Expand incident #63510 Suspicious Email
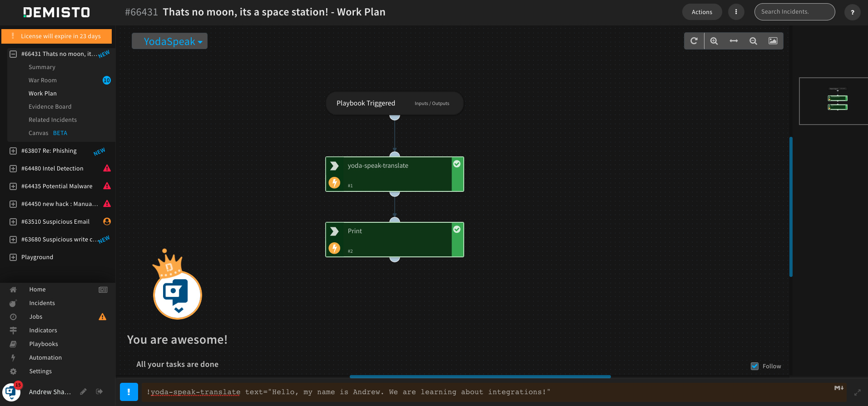 pyautogui.click(x=13, y=221)
